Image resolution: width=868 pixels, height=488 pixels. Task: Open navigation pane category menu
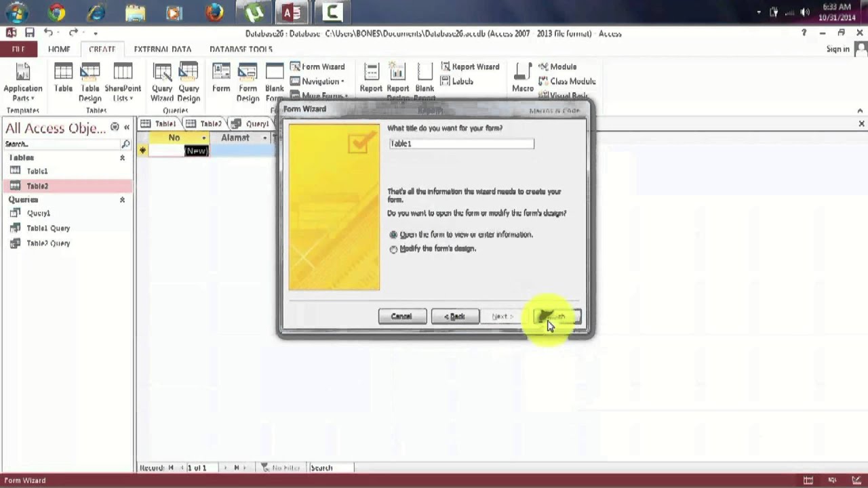point(115,127)
